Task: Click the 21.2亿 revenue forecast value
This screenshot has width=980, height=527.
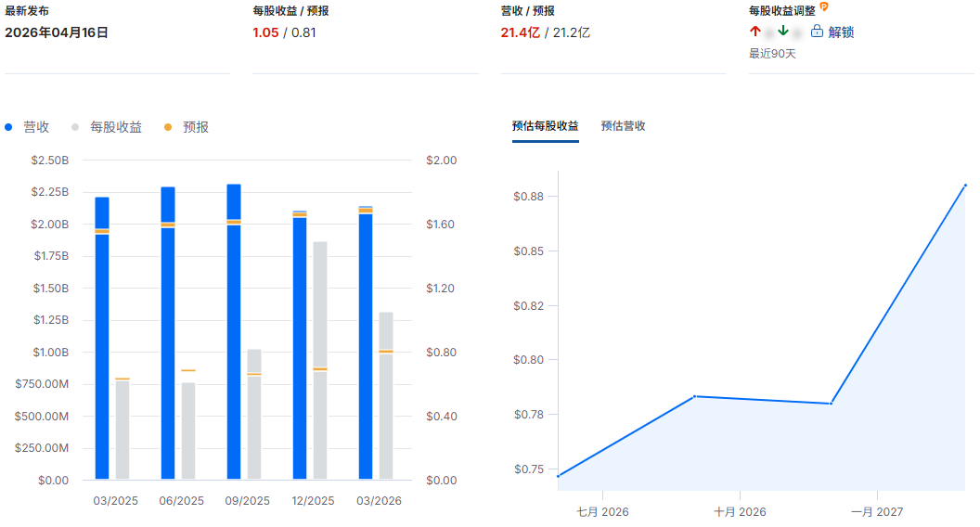Action: (572, 32)
